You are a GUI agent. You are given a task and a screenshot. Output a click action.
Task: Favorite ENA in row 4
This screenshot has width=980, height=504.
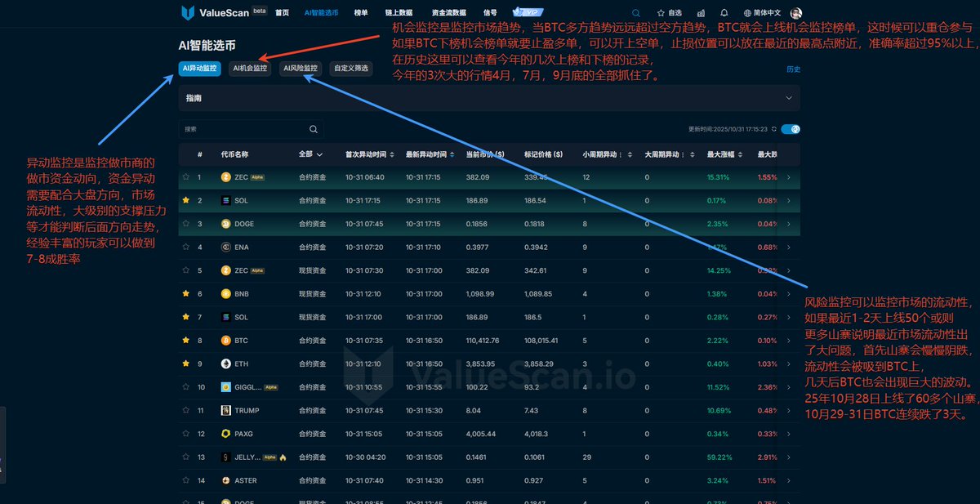(x=186, y=247)
